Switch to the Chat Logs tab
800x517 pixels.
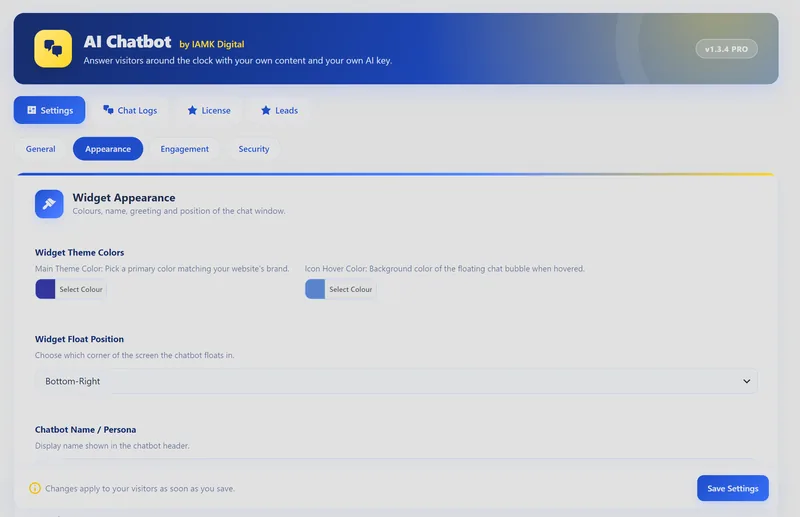tap(130, 110)
